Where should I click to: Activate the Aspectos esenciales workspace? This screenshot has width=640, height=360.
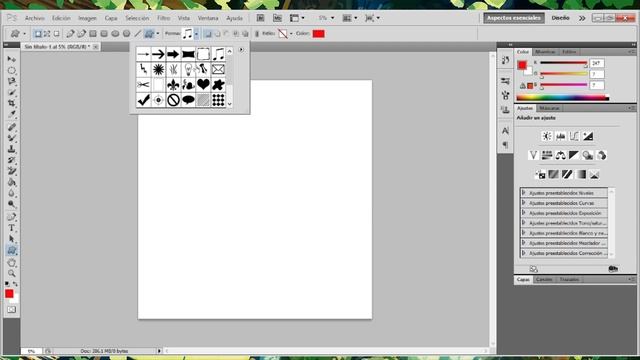pyautogui.click(x=514, y=18)
